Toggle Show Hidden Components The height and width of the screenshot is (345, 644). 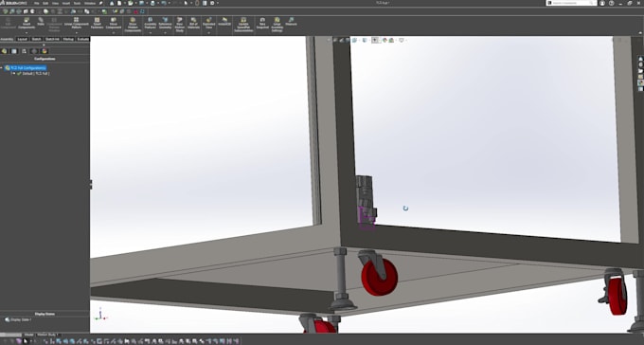pyautogui.click(x=133, y=25)
